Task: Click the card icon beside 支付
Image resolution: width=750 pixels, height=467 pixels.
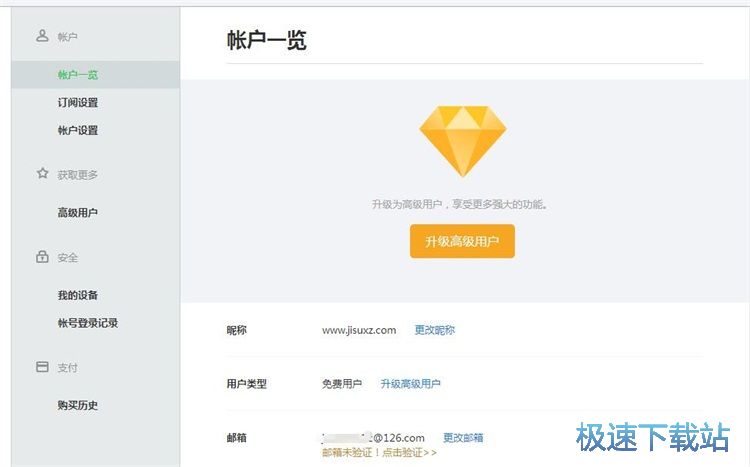Action: click(x=42, y=367)
